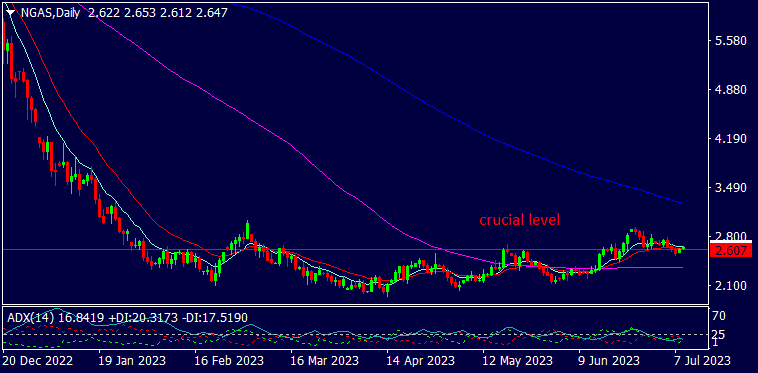Screen dimensions: 758x373
Task: Select the 19 Jan 2023 date label
Action: coord(132,361)
